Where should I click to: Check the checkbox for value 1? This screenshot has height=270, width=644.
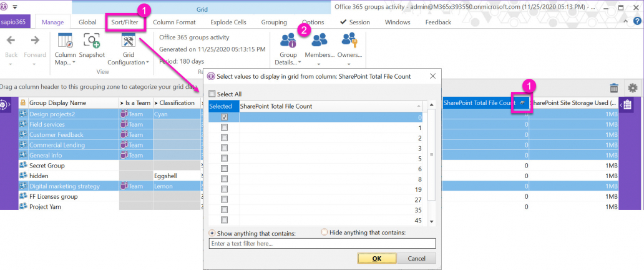(x=224, y=127)
